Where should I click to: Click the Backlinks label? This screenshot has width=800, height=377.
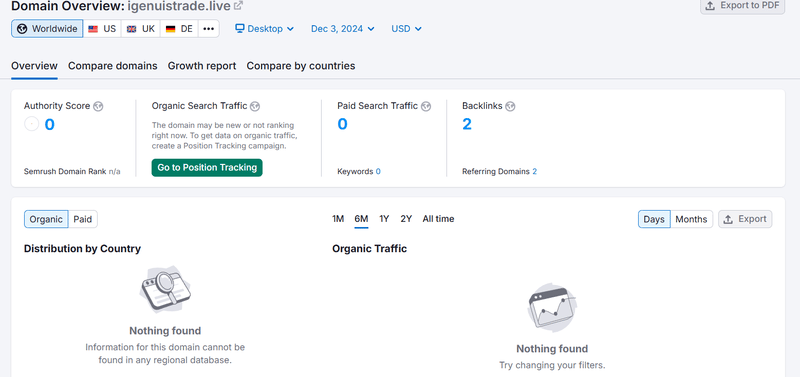click(x=482, y=106)
